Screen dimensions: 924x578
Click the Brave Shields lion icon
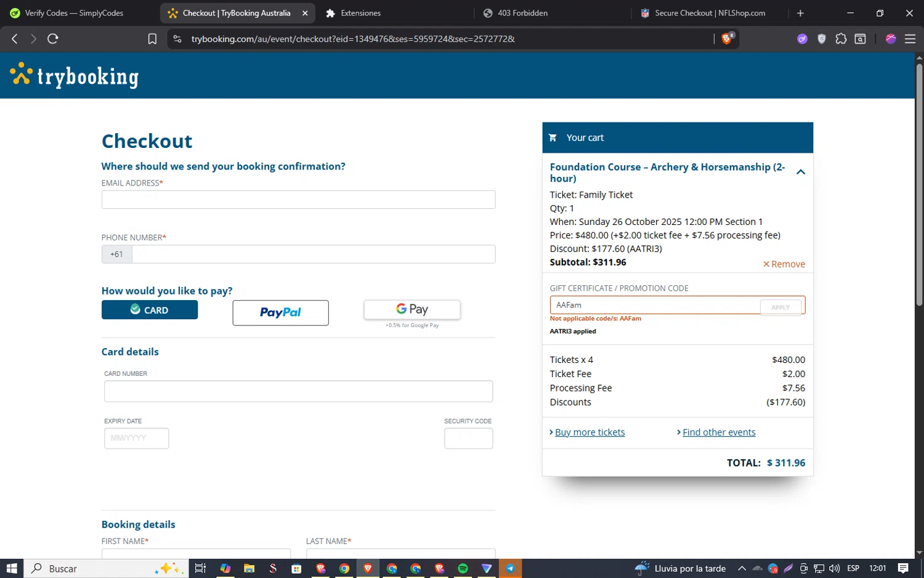click(x=727, y=39)
